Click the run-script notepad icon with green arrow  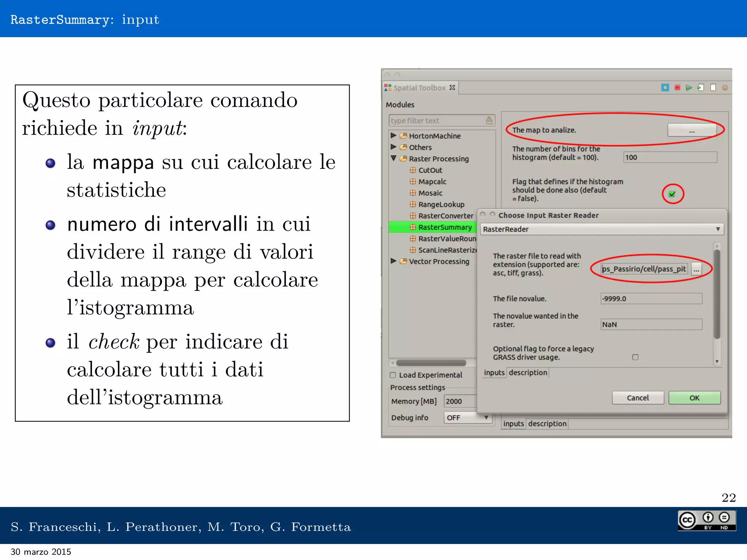(701, 87)
